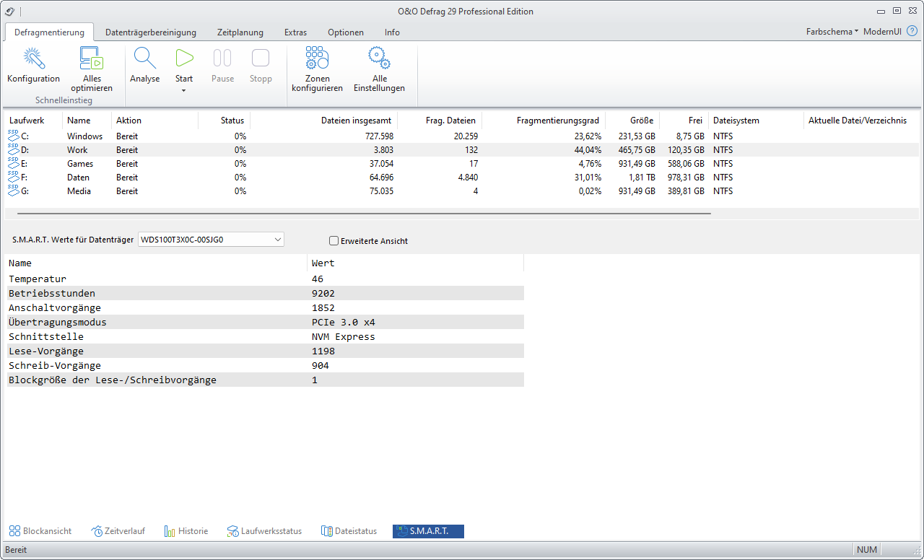Select the S.M.A.R.T. view tab

pyautogui.click(x=428, y=531)
